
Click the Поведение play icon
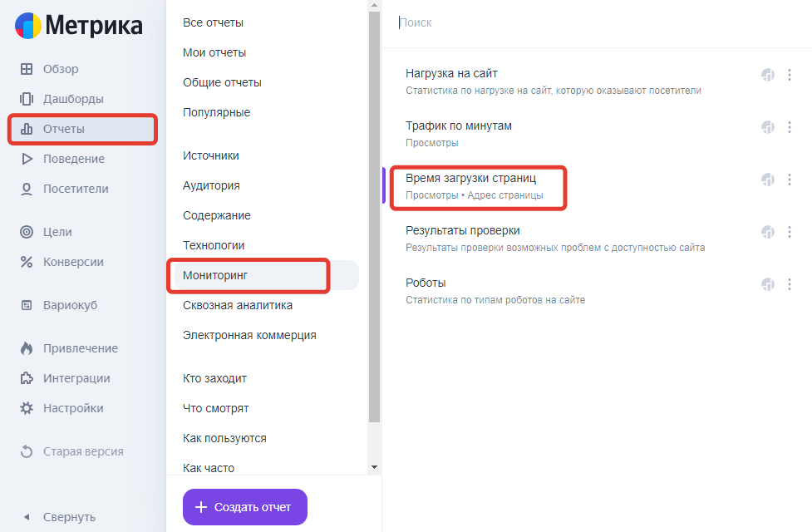(27, 159)
